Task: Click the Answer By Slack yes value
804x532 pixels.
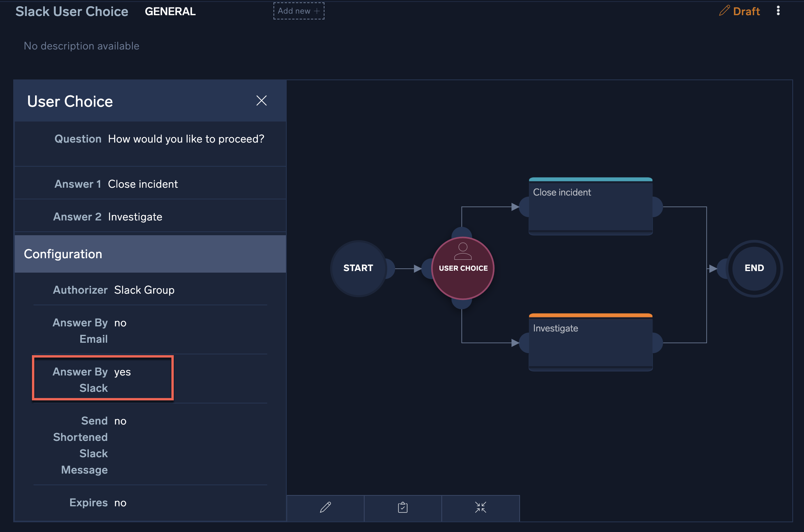Action: coord(122,372)
